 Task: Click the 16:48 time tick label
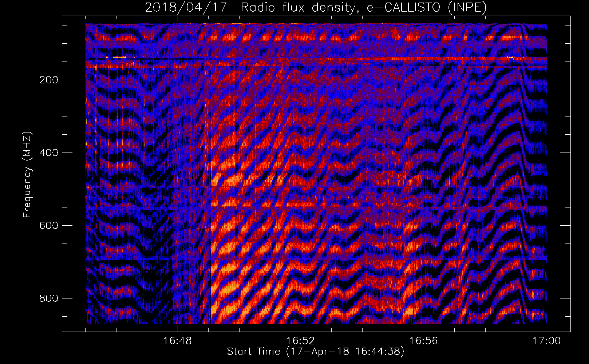[178, 341]
